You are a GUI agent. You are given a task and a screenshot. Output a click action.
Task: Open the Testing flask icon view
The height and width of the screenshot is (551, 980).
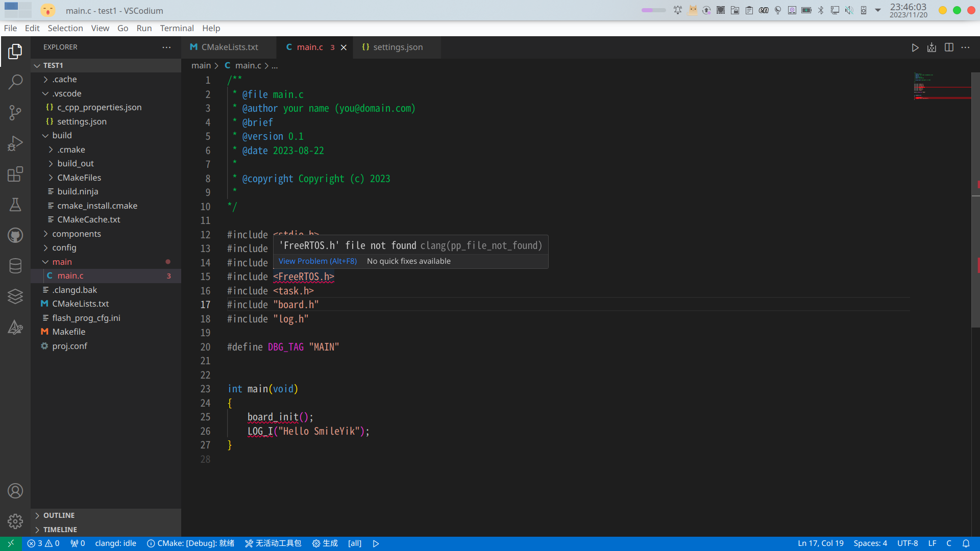tap(15, 205)
